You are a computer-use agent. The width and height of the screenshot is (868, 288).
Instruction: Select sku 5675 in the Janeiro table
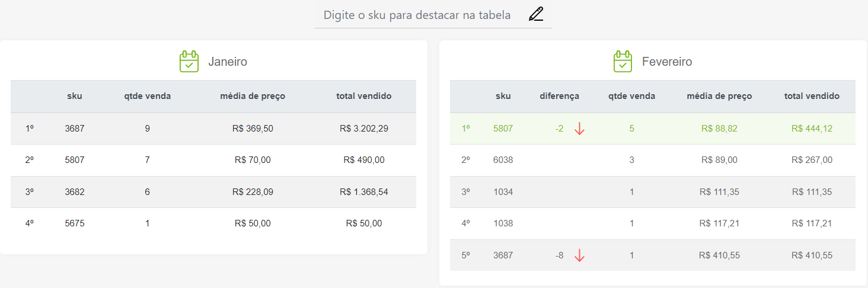[x=75, y=223]
